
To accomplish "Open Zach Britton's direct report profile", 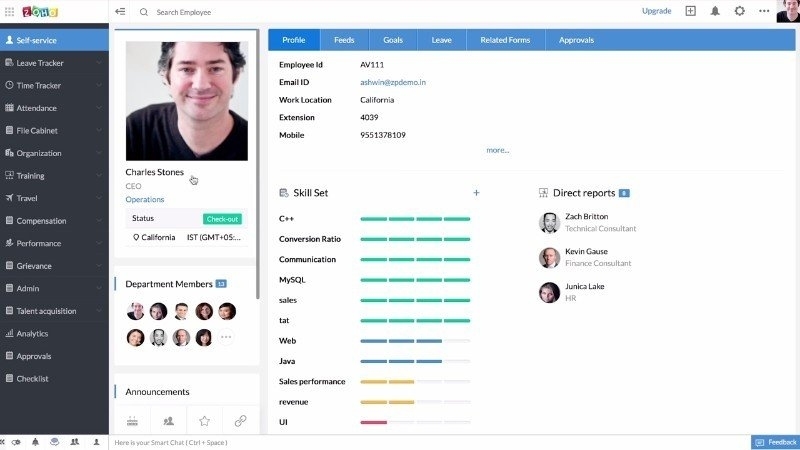I will click(x=586, y=216).
